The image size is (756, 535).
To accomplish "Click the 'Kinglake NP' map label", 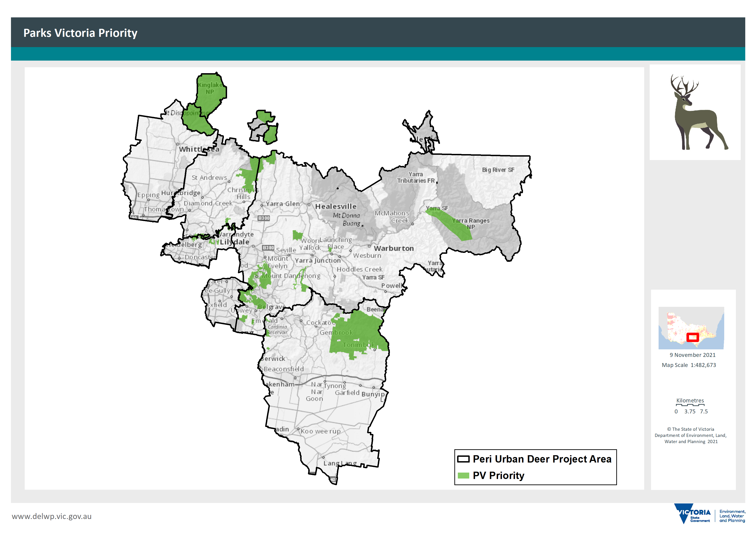I will [210, 88].
